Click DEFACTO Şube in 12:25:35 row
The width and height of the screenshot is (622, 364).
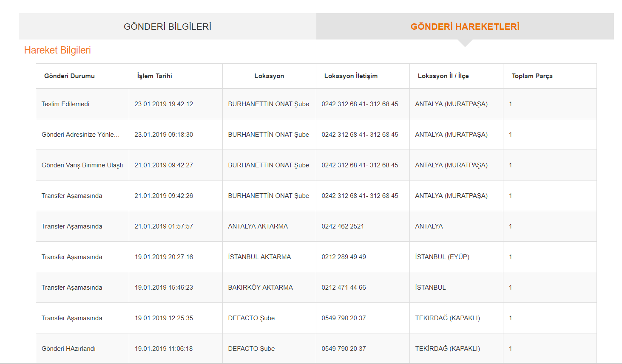(x=251, y=318)
